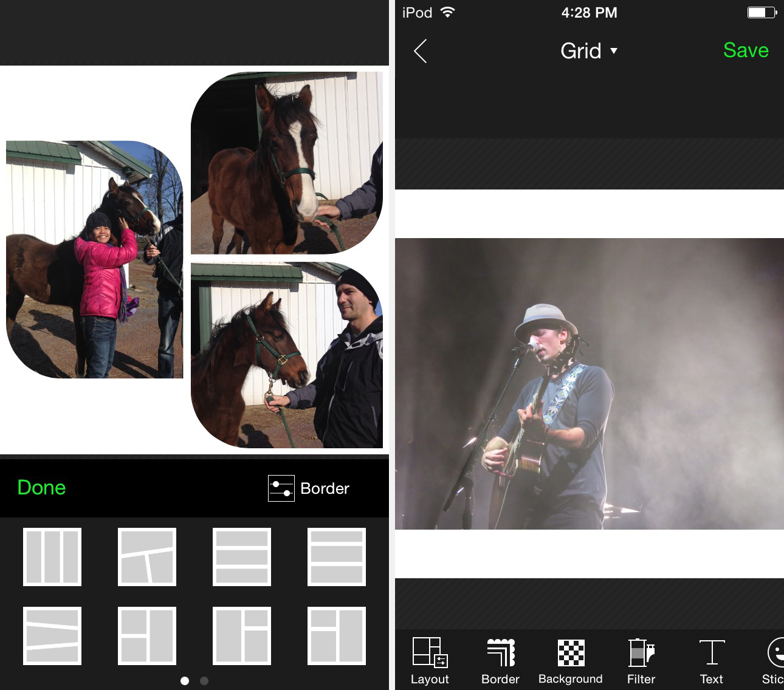Select the Text tool
The image size is (784, 690).
711,661
